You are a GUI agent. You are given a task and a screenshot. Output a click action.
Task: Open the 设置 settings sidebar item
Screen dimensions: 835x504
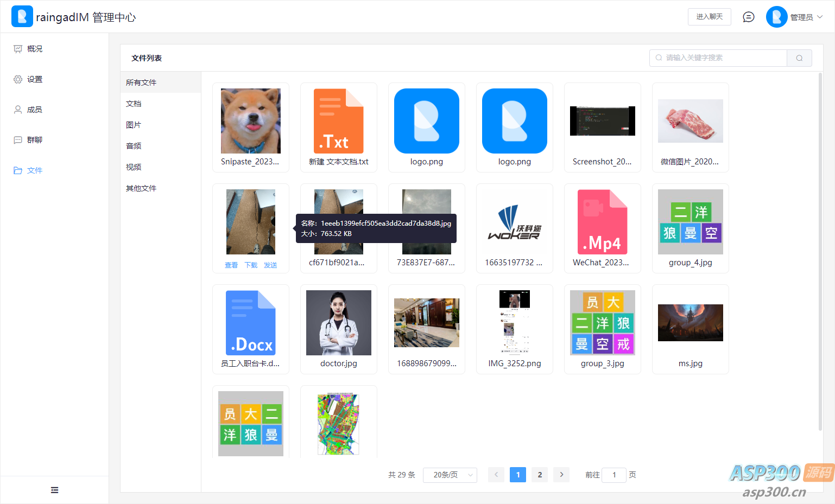point(54,79)
